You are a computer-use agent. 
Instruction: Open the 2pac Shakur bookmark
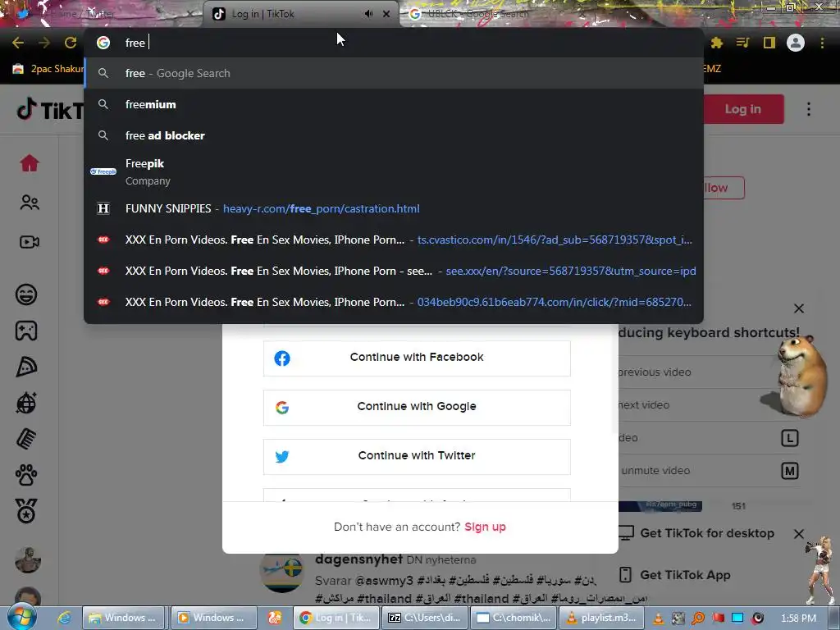(x=48, y=69)
